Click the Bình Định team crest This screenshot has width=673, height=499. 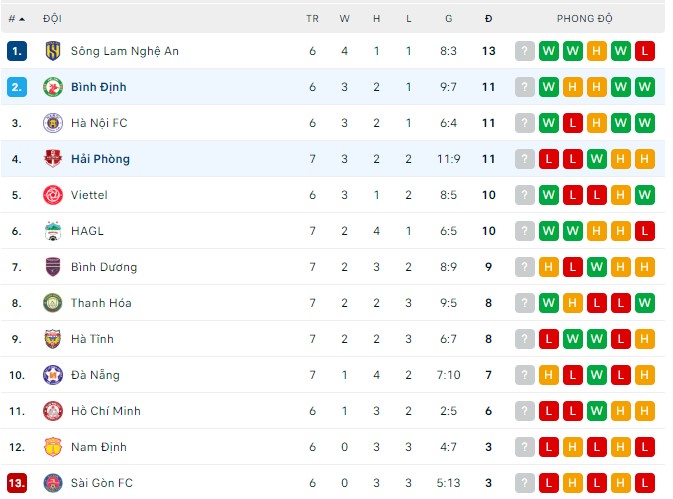click(53, 87)
